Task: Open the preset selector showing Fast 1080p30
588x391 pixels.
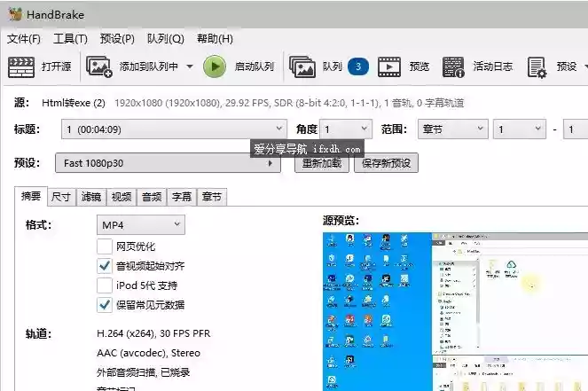Action: [168, 163]
